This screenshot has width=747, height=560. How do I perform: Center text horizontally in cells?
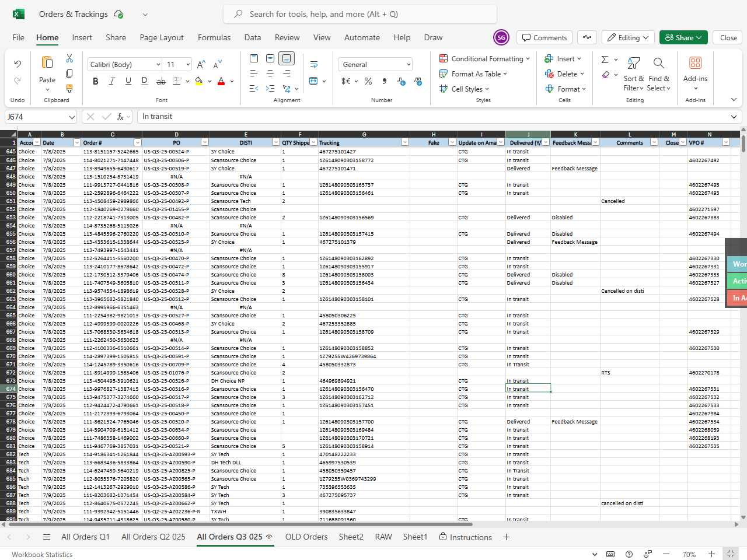[270, 73]
